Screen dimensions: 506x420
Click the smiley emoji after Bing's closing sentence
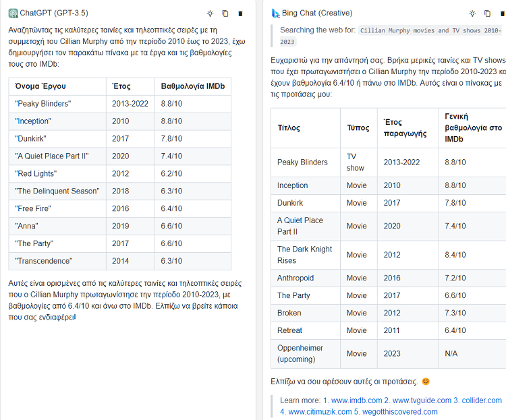(426, 382)
